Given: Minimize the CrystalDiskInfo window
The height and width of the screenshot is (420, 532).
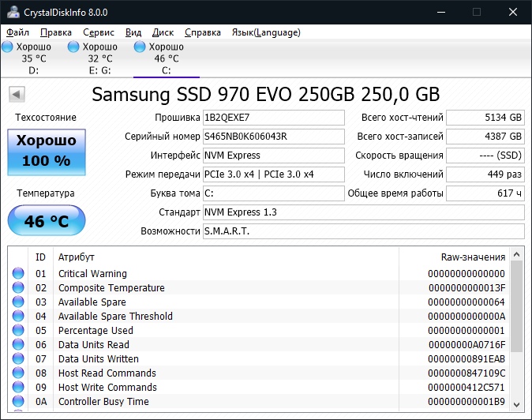Looking at the screenshot, I should [x=441, y=12].
